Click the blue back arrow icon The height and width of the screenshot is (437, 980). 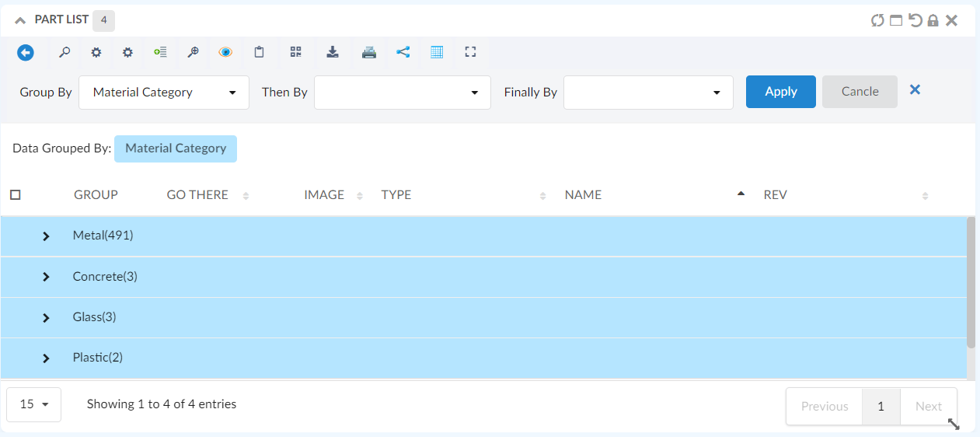26,52
